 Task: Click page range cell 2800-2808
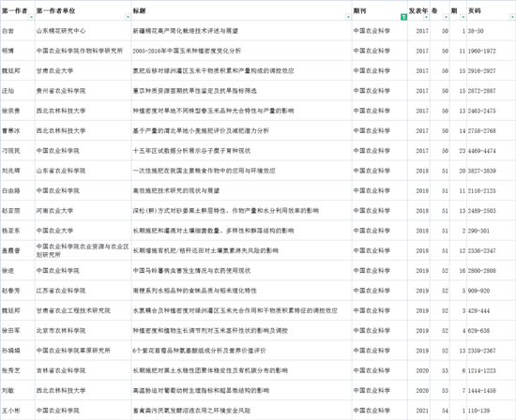tap(491, 271)
